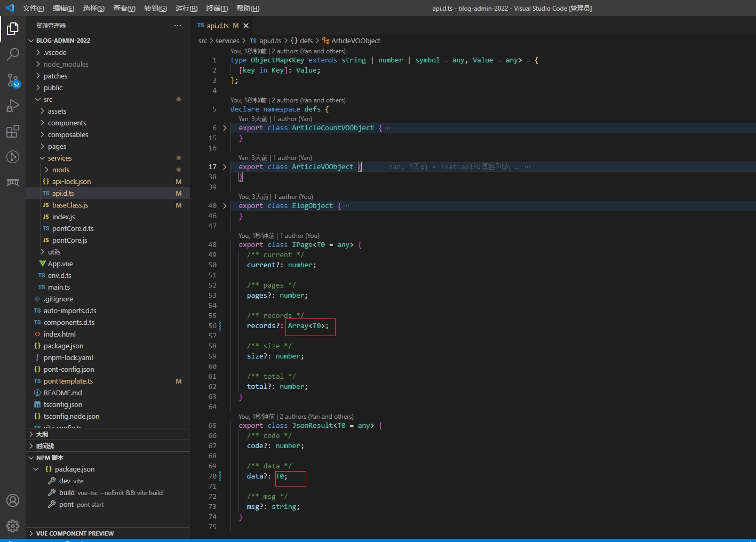This screenshot has height=542, width=756.
Task: Open Run and Debug view
Action: click(13, 106)
